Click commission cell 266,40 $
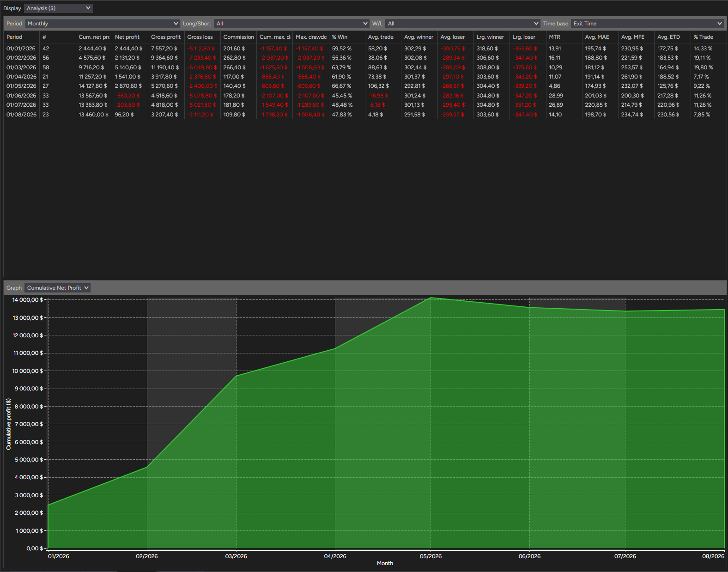Screen dimensions: 728x572 tap(235, 67)
